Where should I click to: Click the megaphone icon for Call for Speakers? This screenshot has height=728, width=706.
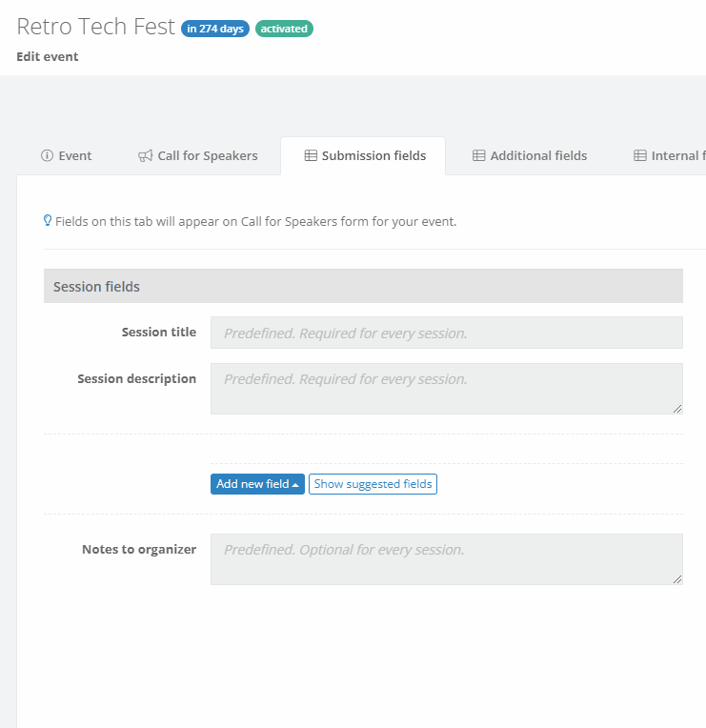click(145, 156)
